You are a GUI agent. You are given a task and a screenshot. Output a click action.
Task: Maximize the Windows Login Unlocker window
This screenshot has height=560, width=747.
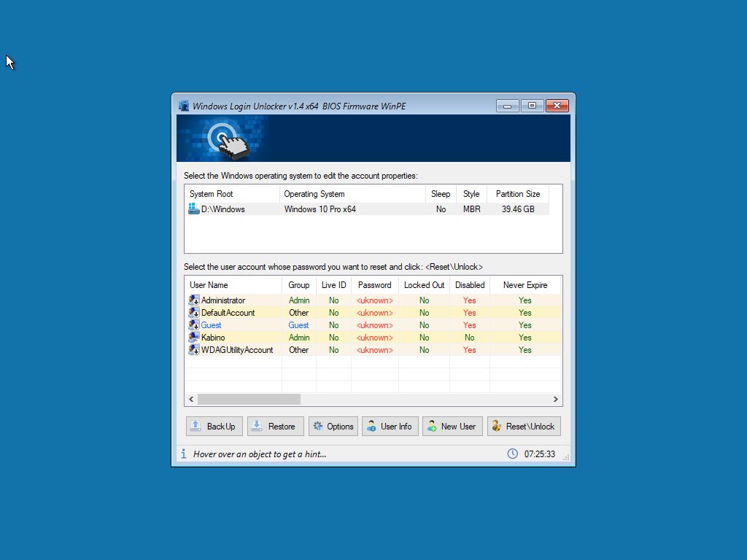[532, 106]
